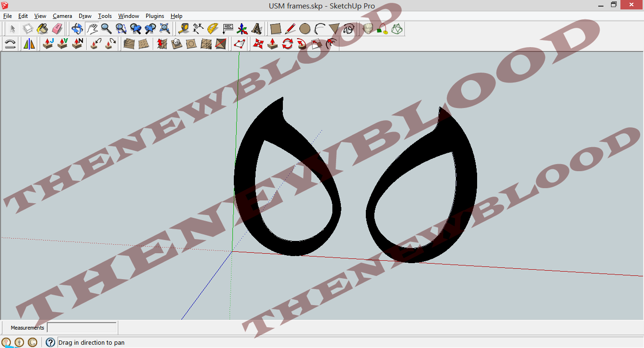Image resolution: width=644 pixels, height=348 pixels.
Task: Select Sandbox From Scratch grid tool
Action: (144, 44)
